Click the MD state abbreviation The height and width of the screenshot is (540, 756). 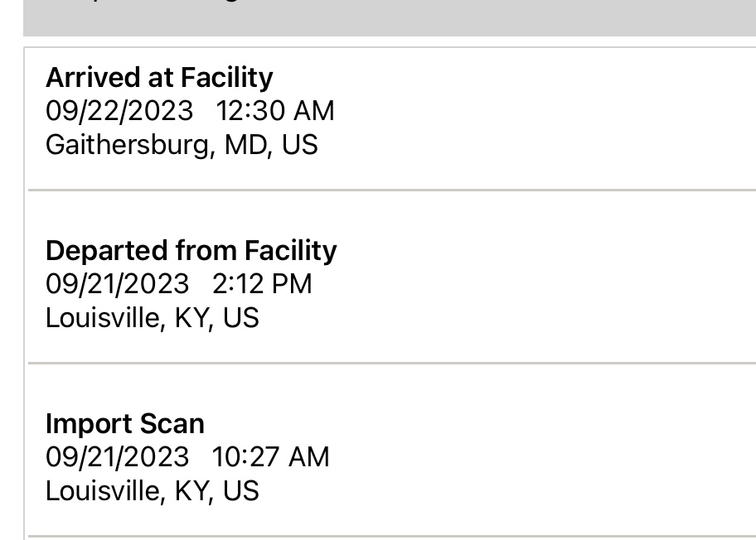click(245, 144)
